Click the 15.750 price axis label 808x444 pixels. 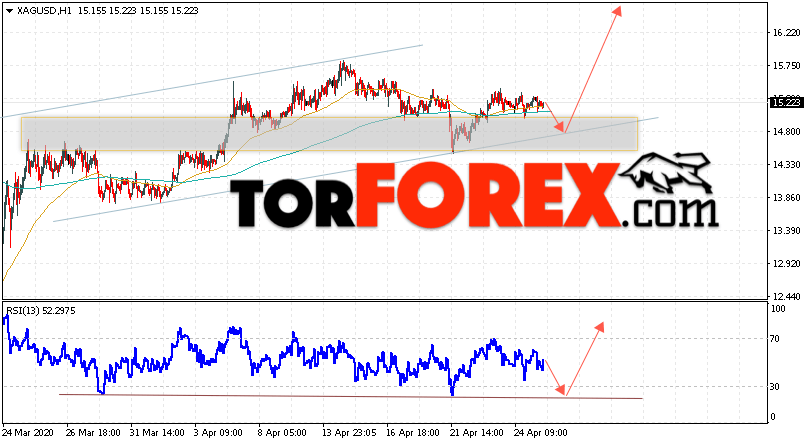click(786, 65)
